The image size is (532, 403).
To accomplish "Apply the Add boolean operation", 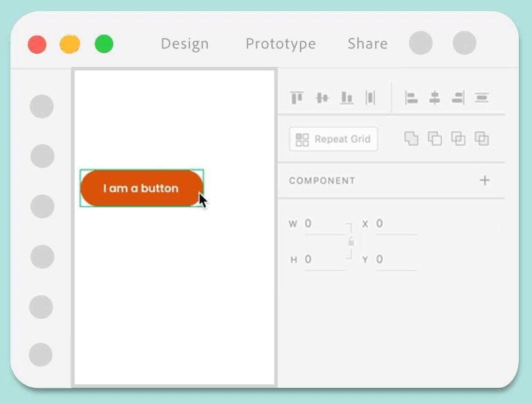I will coord(411,138).
